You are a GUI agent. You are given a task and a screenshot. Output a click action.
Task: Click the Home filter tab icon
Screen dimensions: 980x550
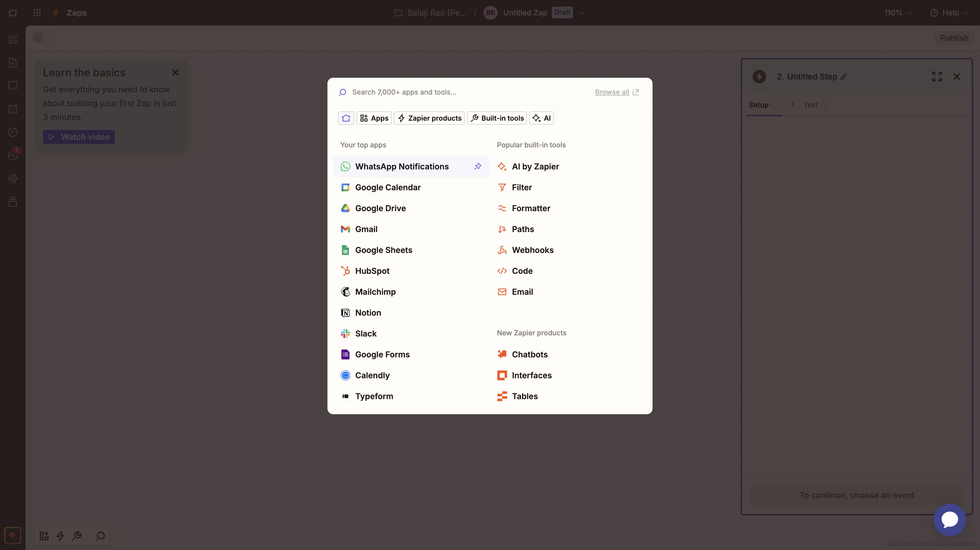pyautogui.click(x=346, y=118)
